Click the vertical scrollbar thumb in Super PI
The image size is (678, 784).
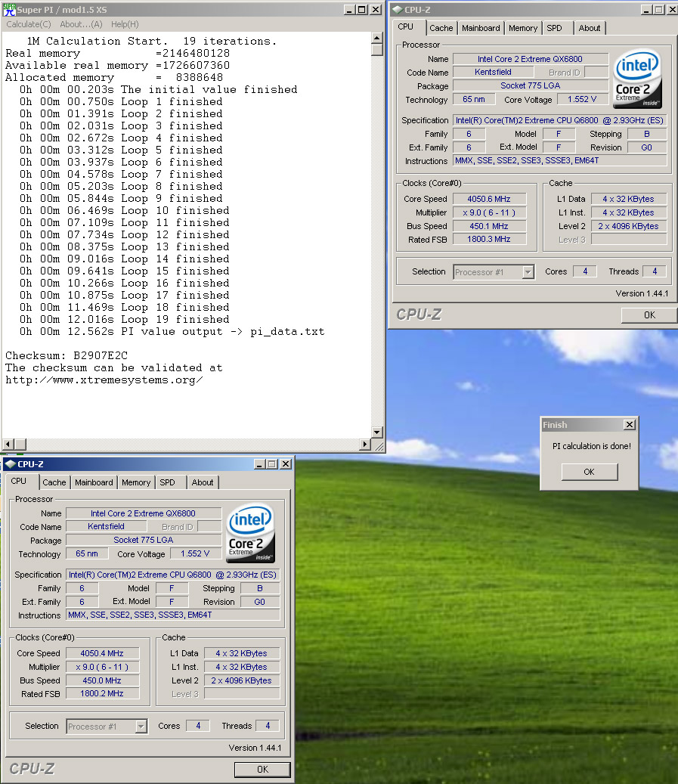377,49
